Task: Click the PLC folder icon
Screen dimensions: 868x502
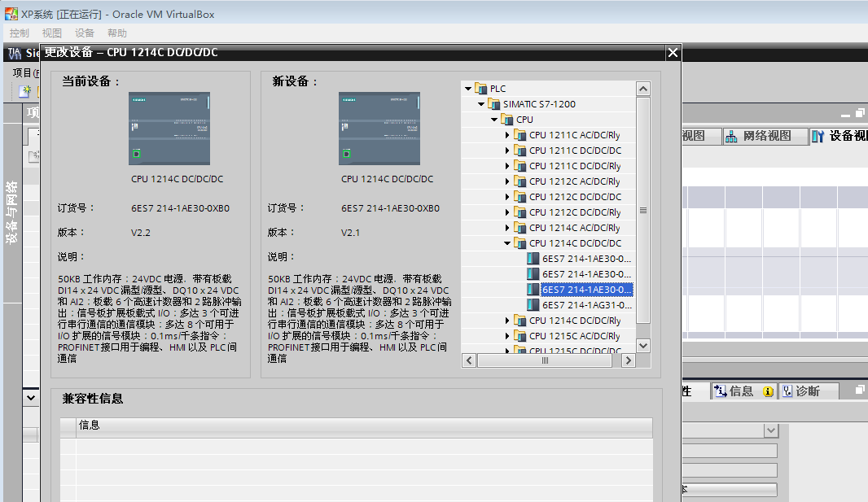Action: tap(480, 89)
